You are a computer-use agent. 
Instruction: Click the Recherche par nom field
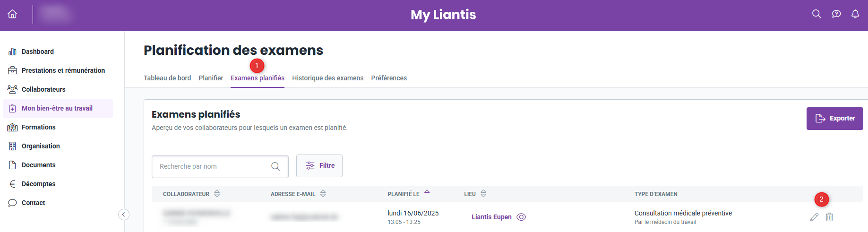[x=220, y=167]
